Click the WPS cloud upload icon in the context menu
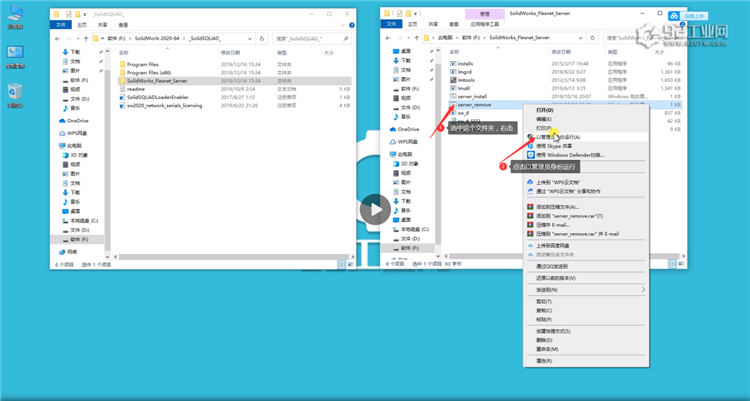Image resolution: width=750 pixels, height=401 pixels. point(530,182)
